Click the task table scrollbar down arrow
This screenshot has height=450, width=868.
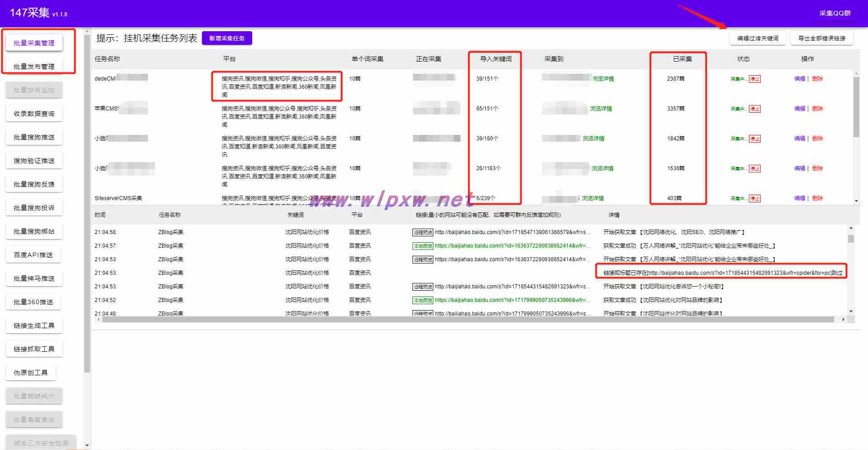pyautogui.click(x=856, y=201)
